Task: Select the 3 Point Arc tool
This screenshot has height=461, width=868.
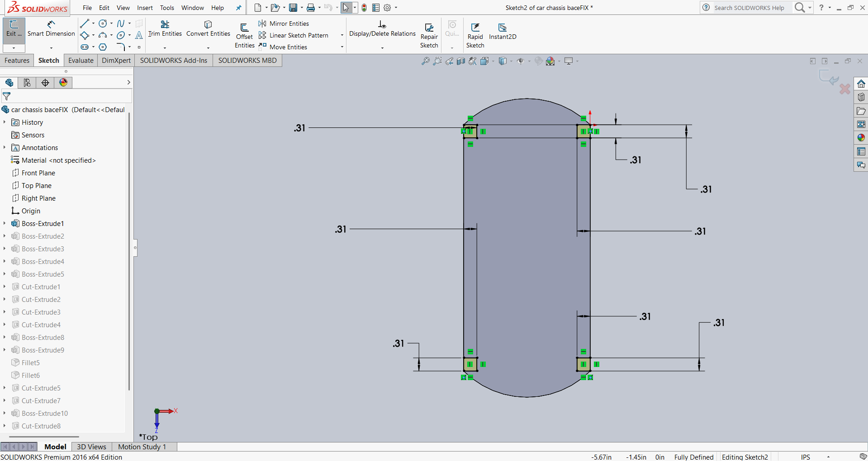Action: coord(103,35)
